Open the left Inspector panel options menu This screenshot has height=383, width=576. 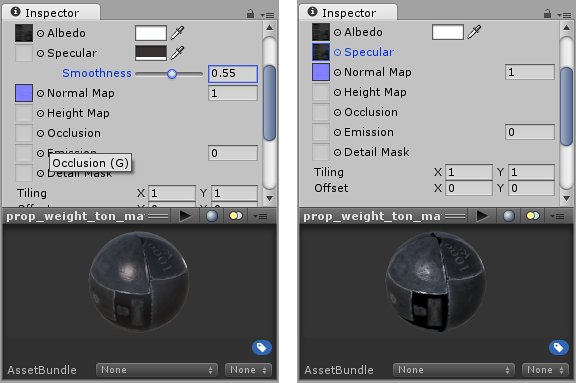(267, 15)
